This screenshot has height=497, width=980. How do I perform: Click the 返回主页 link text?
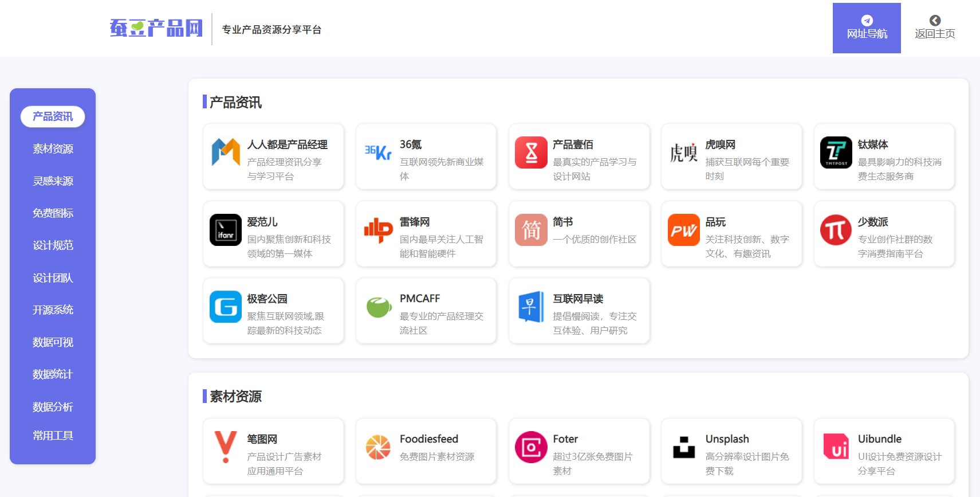[x=935, y=34]
